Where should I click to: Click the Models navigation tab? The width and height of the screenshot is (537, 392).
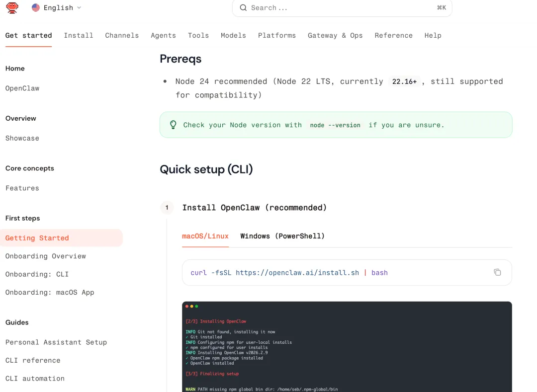click(x=233, y=35)
